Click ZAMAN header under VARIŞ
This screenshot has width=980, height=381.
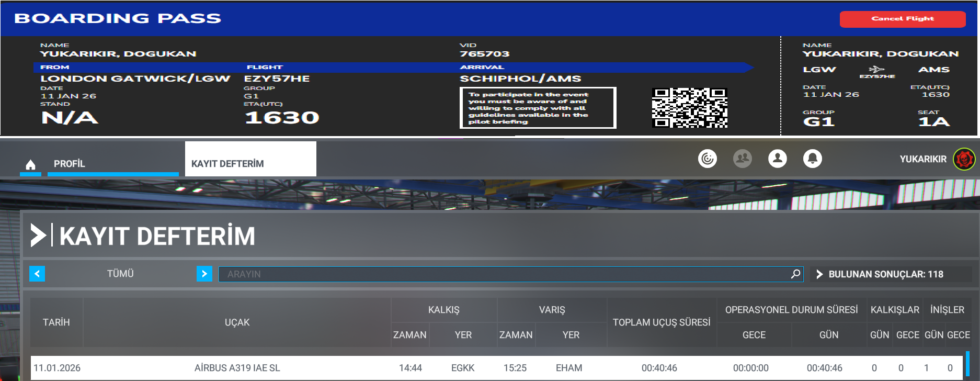tap(516, 335)
